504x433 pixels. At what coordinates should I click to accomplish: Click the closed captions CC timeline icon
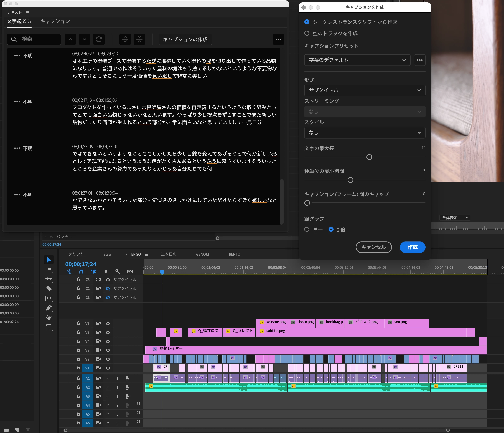coord(130,272)
